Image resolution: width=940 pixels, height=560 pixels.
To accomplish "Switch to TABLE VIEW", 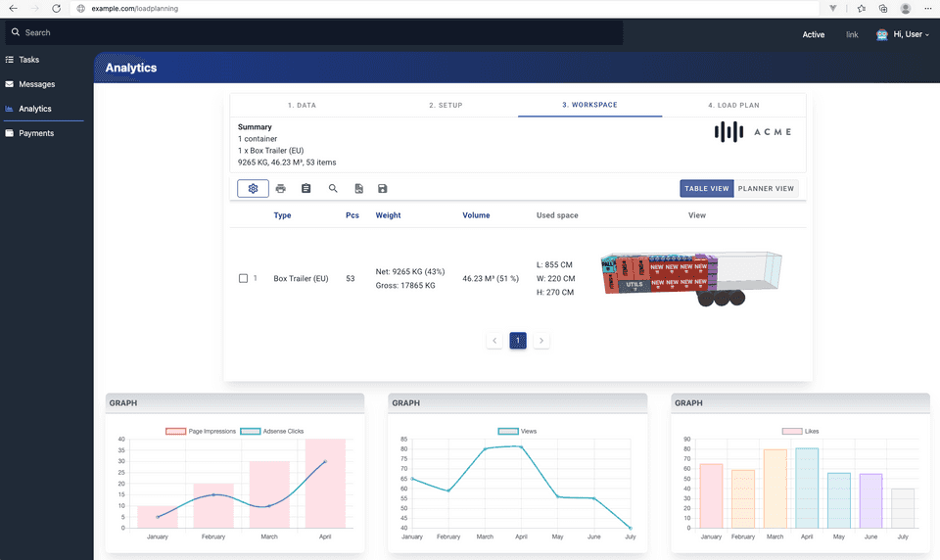I will (707, 188).
